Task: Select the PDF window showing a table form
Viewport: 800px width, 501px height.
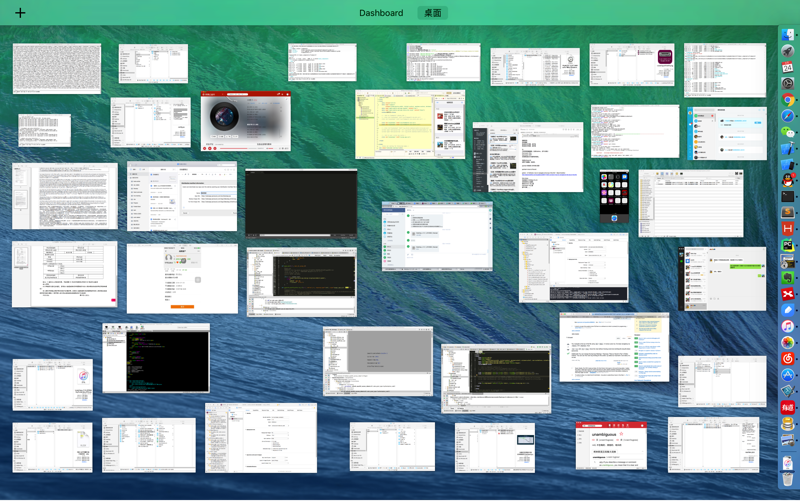Action: point(64,274)
